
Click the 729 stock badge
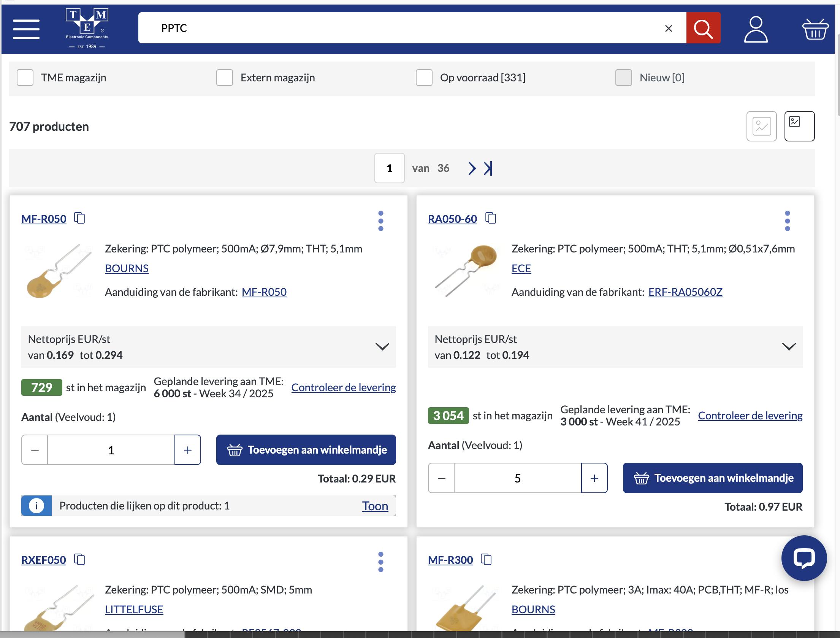42,387
